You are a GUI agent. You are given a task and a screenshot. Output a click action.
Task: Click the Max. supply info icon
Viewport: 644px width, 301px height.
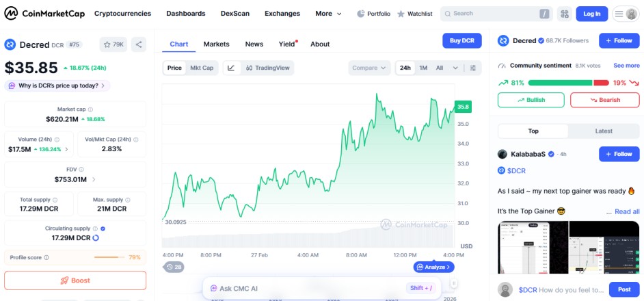point(128,200)
